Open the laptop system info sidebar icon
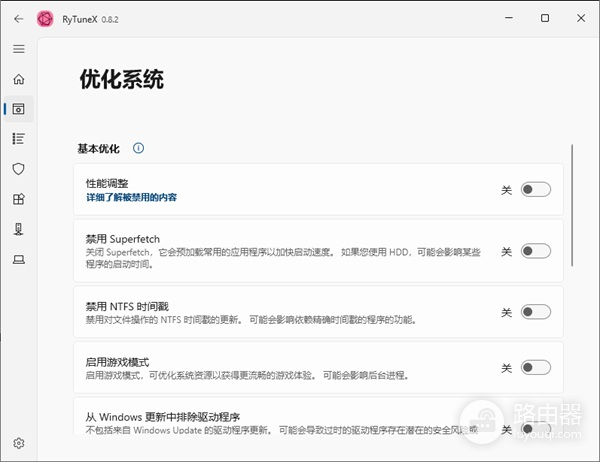600x462 pixels. coord(18,260)
